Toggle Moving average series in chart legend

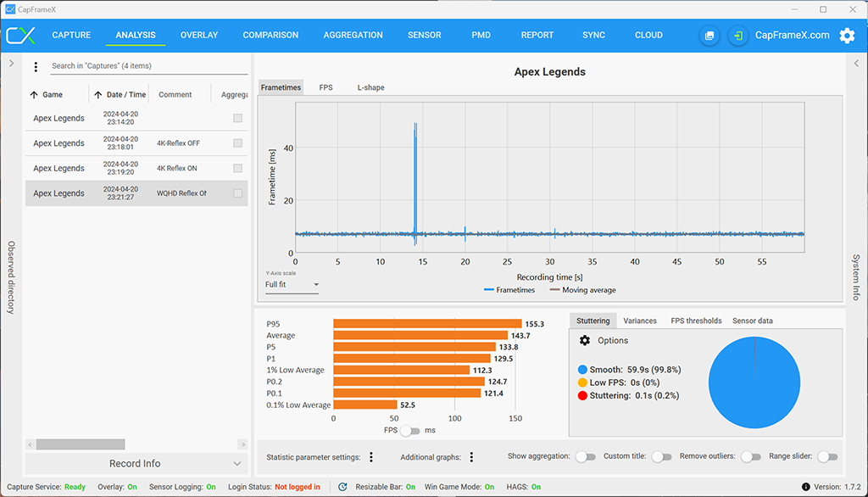583,290
